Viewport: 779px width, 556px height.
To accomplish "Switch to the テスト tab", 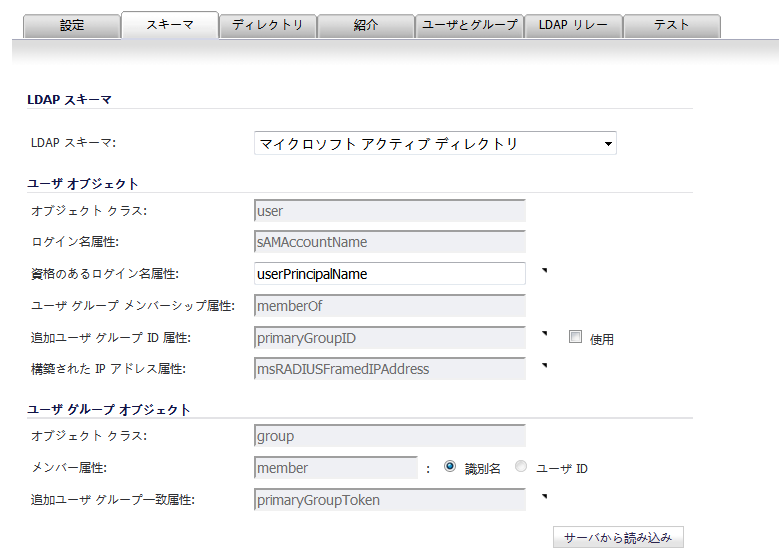I will 672,26.
